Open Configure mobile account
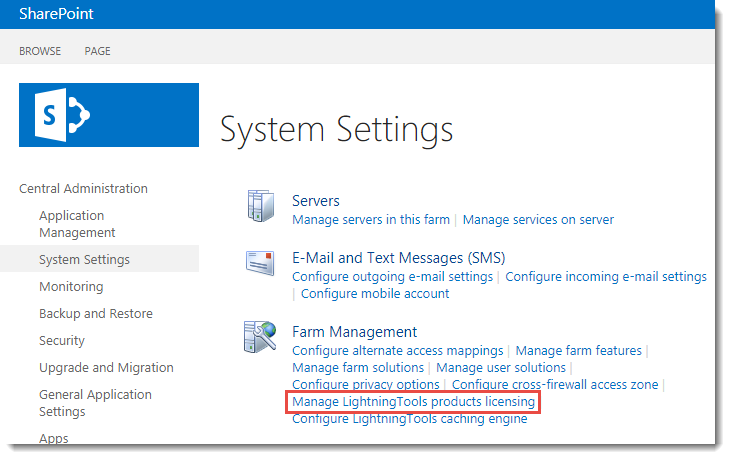730x459 pixels. point(375,294)
